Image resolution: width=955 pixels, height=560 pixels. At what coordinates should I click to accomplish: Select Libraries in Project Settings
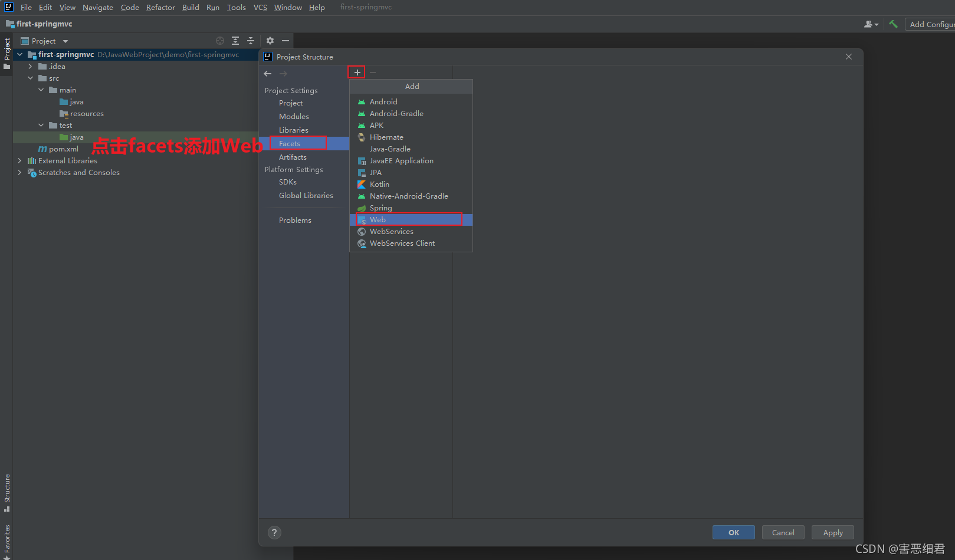point(304,130)
